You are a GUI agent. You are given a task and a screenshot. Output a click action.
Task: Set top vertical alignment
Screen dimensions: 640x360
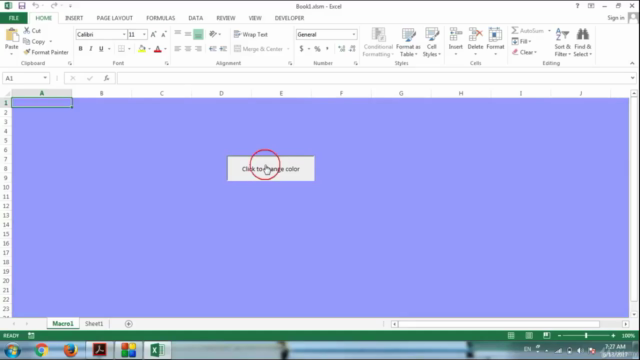178,34
